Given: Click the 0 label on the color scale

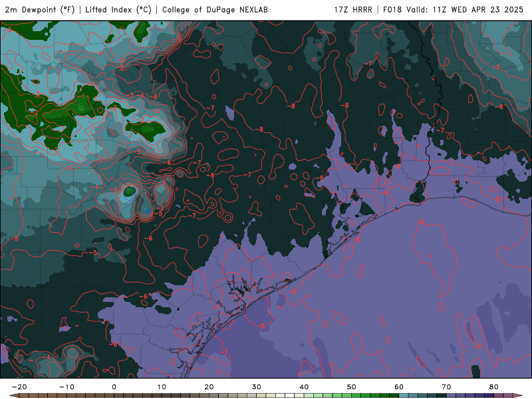Looking at the screenshot, I should click(x=114, y=387).
